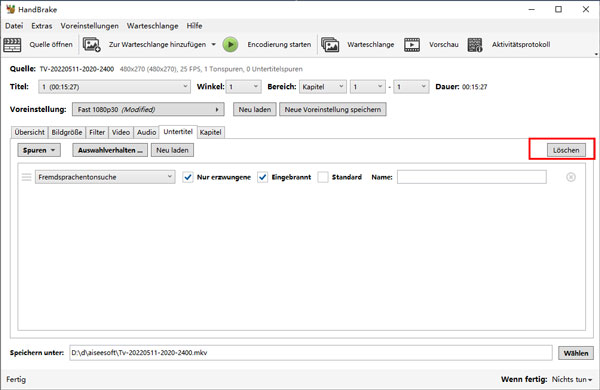Switch to the Übersicht tab
Image resolution: width=600 pixels, height=390 pixels.
pos(29,132)
